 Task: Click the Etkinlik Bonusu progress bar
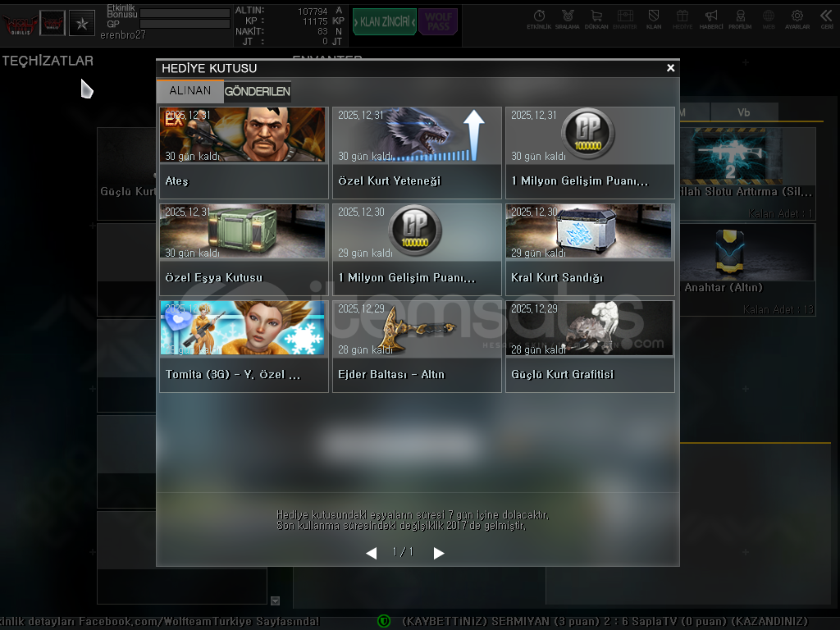click(x=185, y=13)
